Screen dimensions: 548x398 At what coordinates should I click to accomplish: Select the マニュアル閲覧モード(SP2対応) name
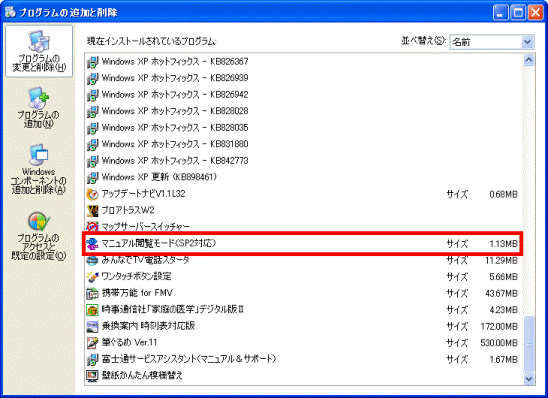[159, 243]
